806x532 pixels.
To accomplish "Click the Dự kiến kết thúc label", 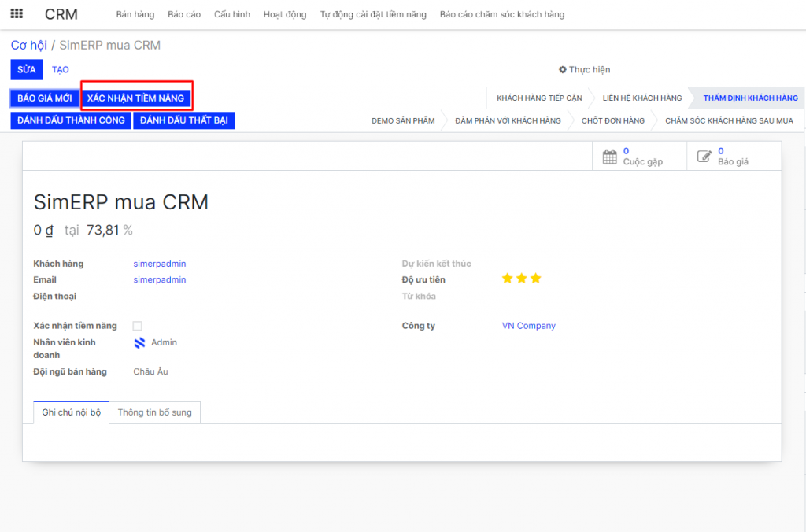I will (436, 264).
